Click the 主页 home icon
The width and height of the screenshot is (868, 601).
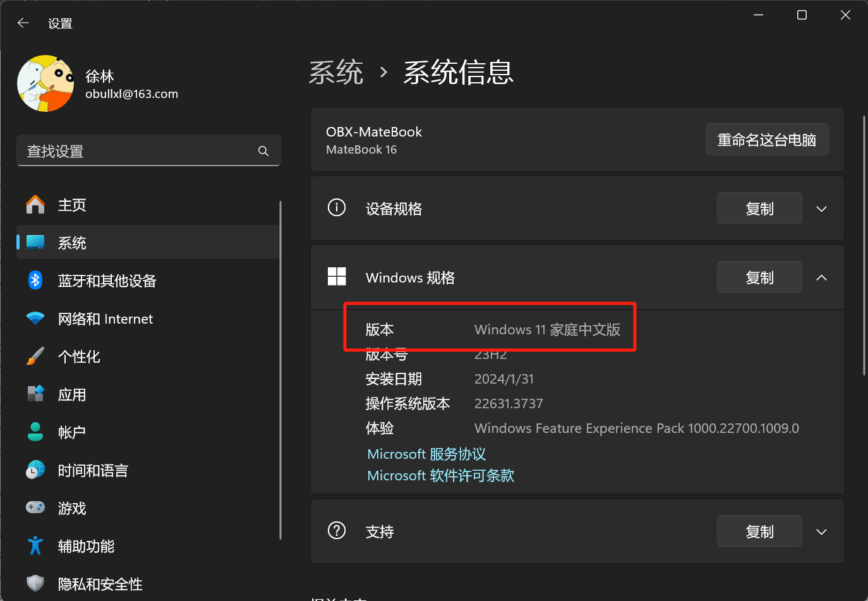click(35, 205)
